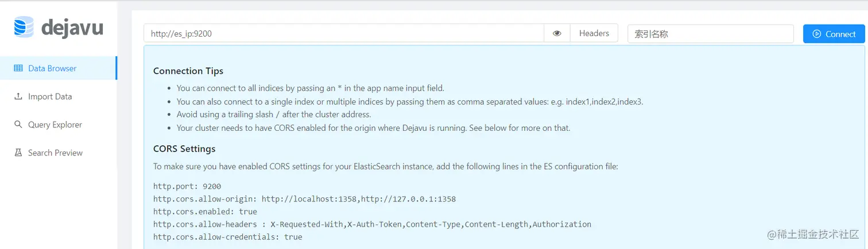
Task: Open the Data Browser menu item
Action: coord(59,68)
